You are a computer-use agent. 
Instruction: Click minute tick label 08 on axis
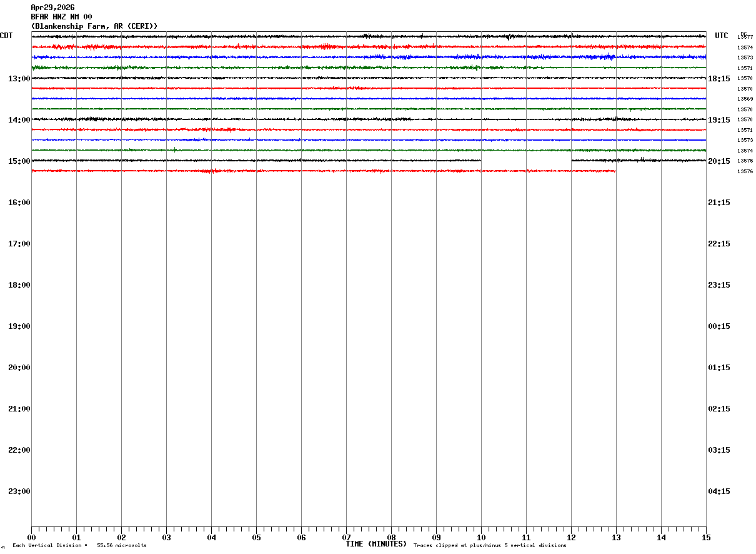pyautogui.click(x=391, y=538)
